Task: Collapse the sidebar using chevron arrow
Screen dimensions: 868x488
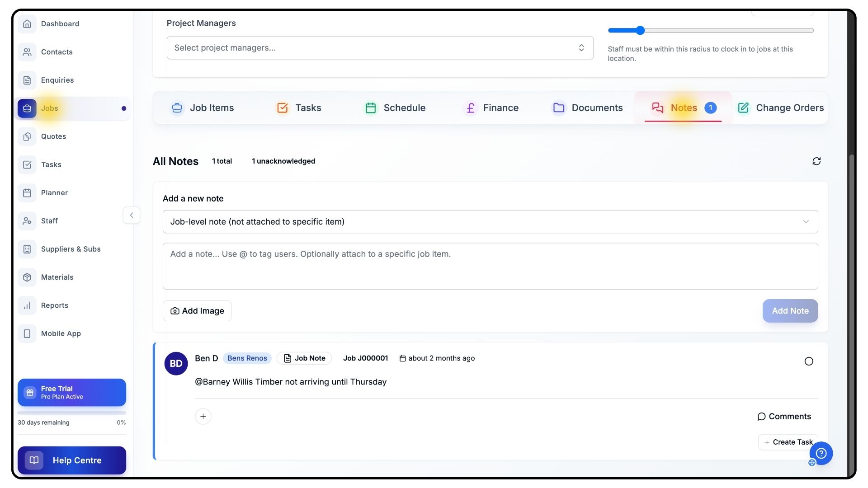Action: point(132,215)
